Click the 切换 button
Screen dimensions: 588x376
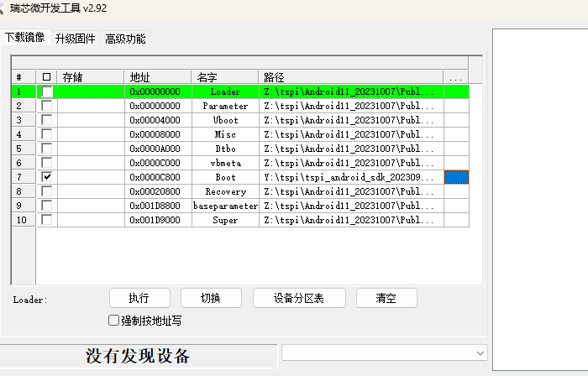211,298
